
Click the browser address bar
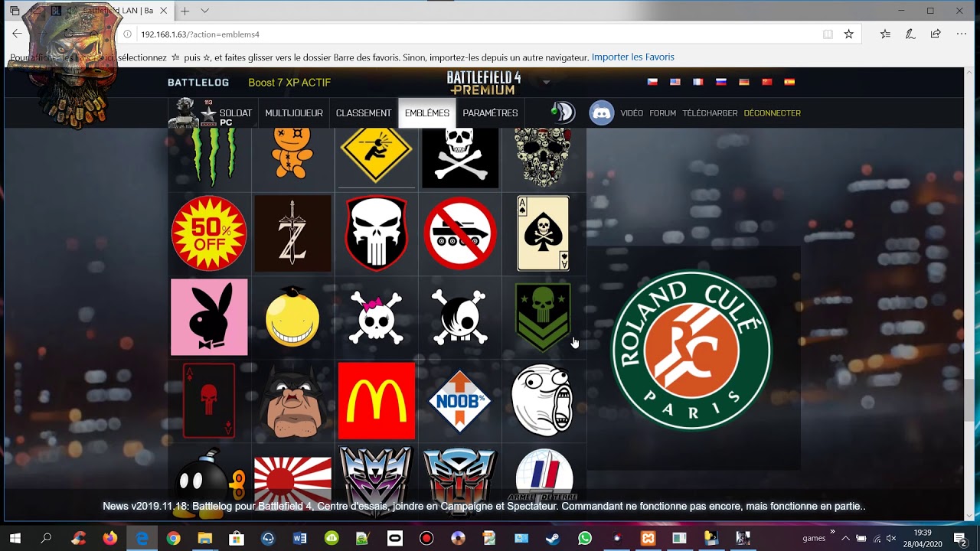pos(475,34)
